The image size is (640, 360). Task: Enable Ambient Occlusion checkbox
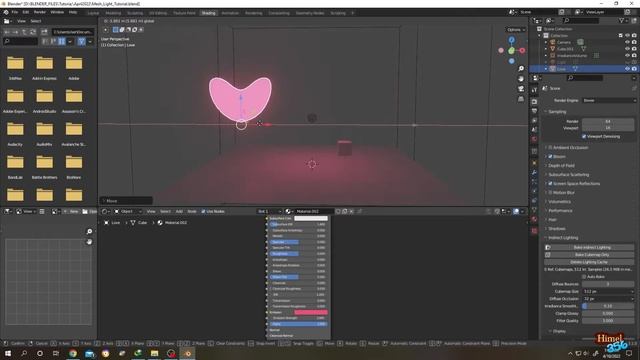click(550, 147)
